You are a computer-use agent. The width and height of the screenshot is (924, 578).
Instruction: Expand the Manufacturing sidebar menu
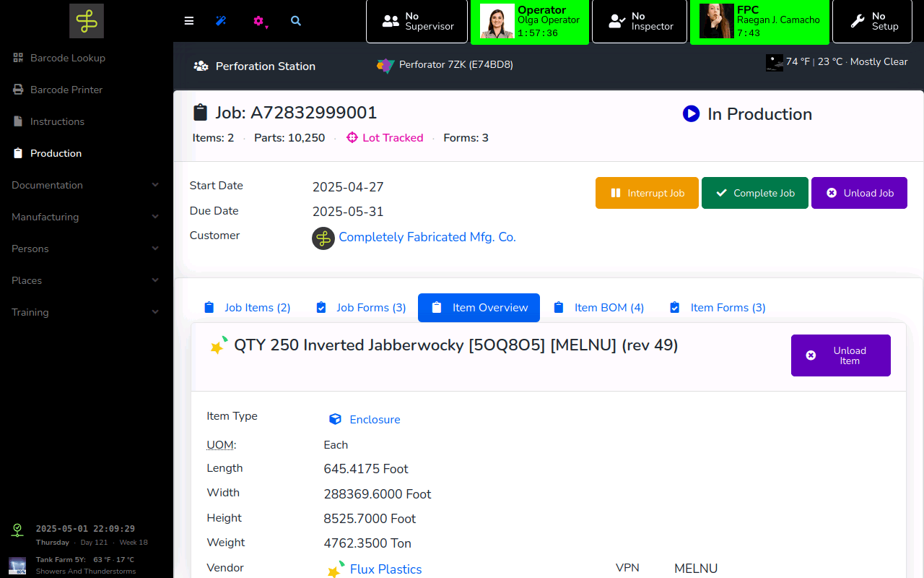click(x=86, y=217)
